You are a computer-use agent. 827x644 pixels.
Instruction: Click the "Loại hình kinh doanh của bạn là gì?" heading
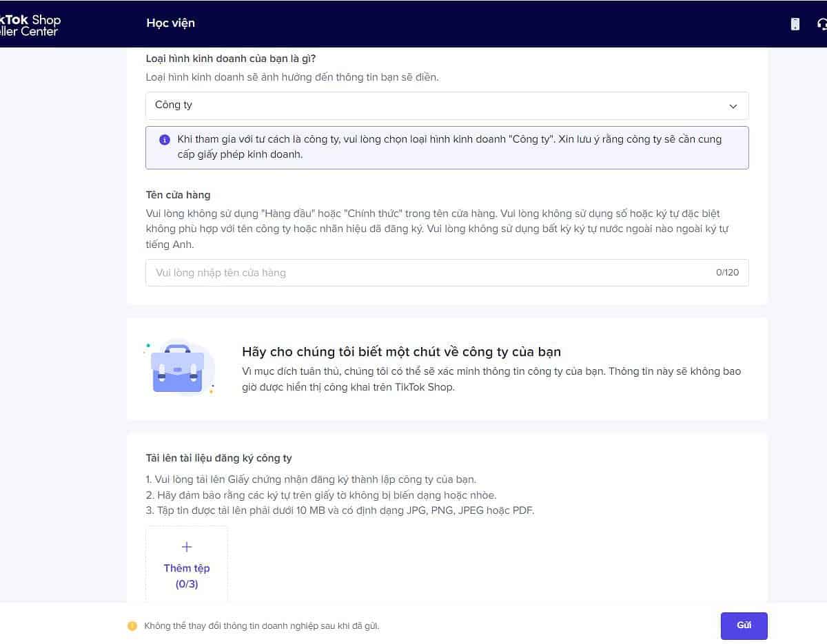[x=231, y=59]
